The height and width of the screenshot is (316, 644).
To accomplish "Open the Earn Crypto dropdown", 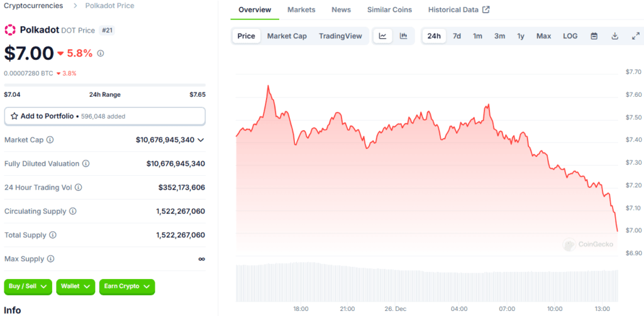I will (x=127, y=286).
